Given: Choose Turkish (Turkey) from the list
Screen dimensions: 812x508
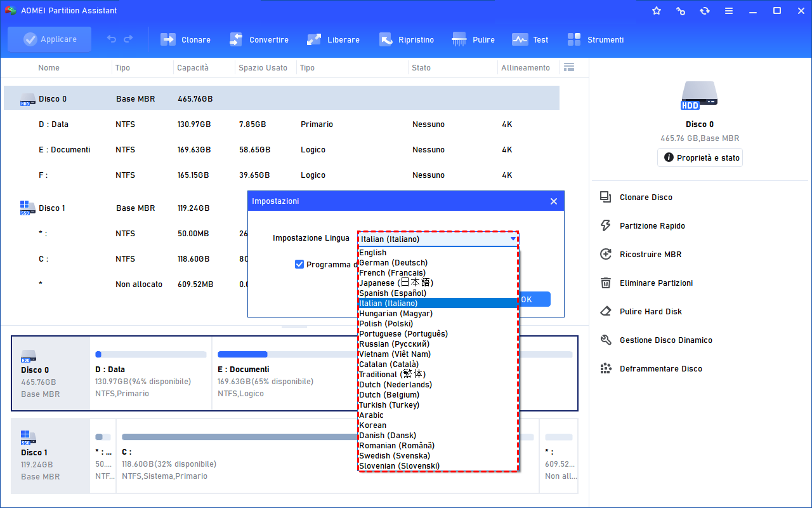Looking at the screenshot, I should 438,405.
